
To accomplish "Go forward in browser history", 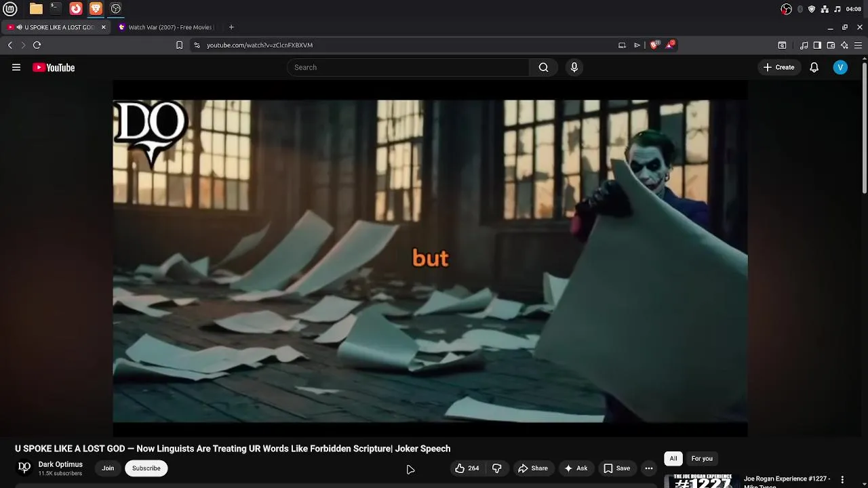I will tap(23, 45).
